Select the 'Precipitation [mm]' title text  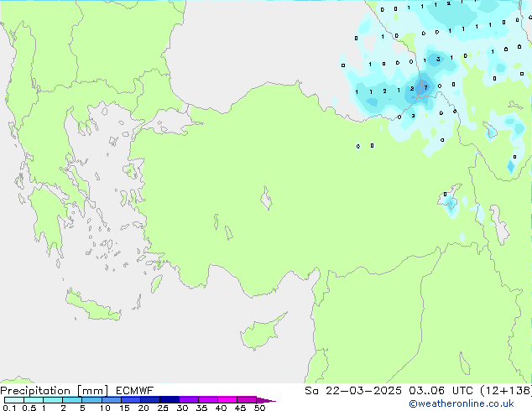pos(55,391)
